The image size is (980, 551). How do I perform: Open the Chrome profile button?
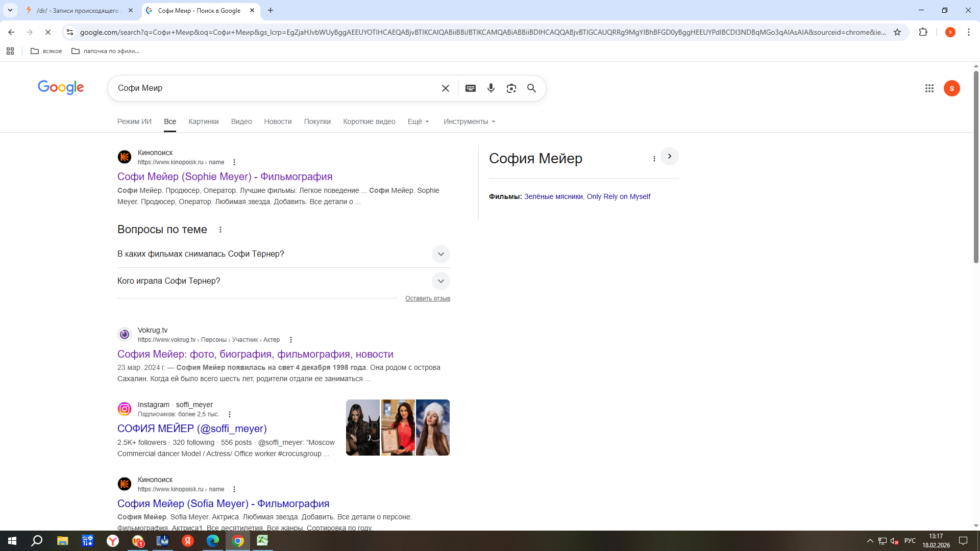click(950, 32)
